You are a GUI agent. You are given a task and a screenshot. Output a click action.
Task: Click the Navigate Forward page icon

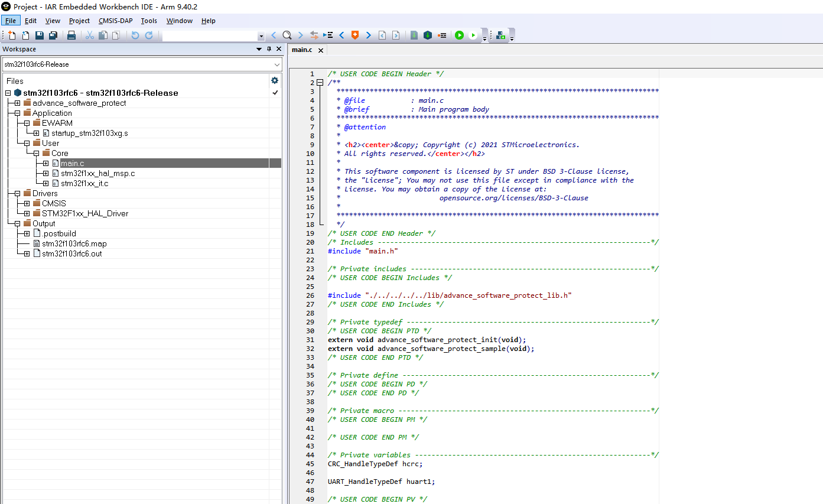pos(396,35)
